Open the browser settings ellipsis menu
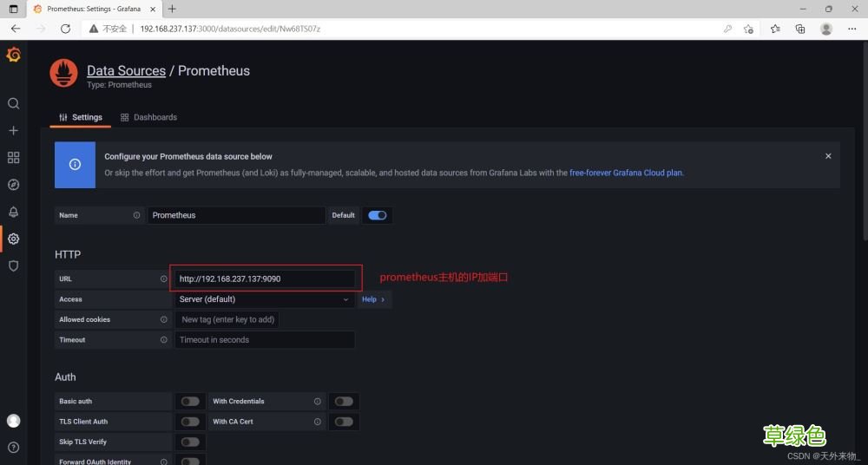 click(852, 29)
